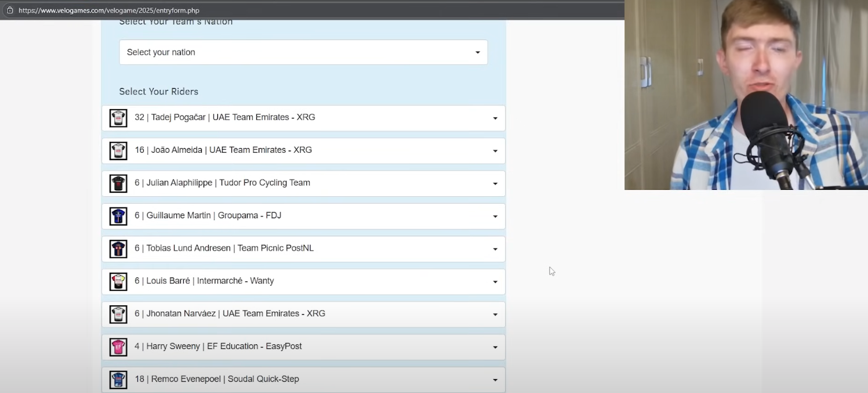Click the webcam video overlay
The height and width of the screenshot is (393, 868).
pyautogui.click(x=746, y=95)
